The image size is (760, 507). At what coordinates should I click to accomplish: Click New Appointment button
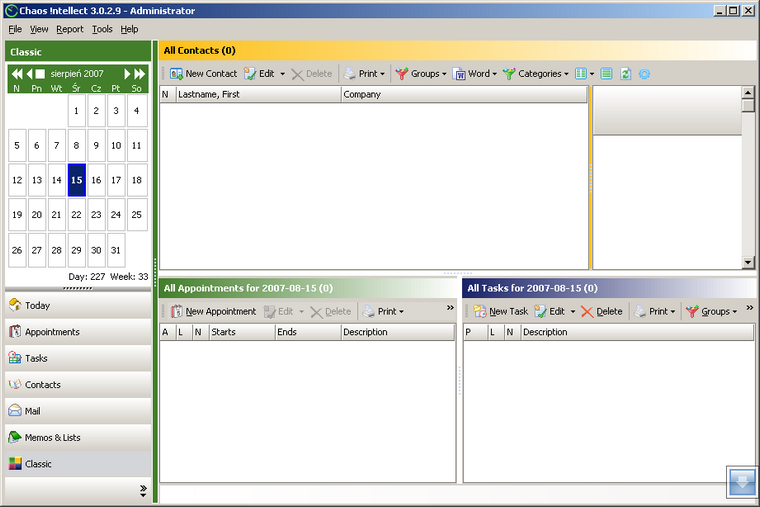pos(214,311)
